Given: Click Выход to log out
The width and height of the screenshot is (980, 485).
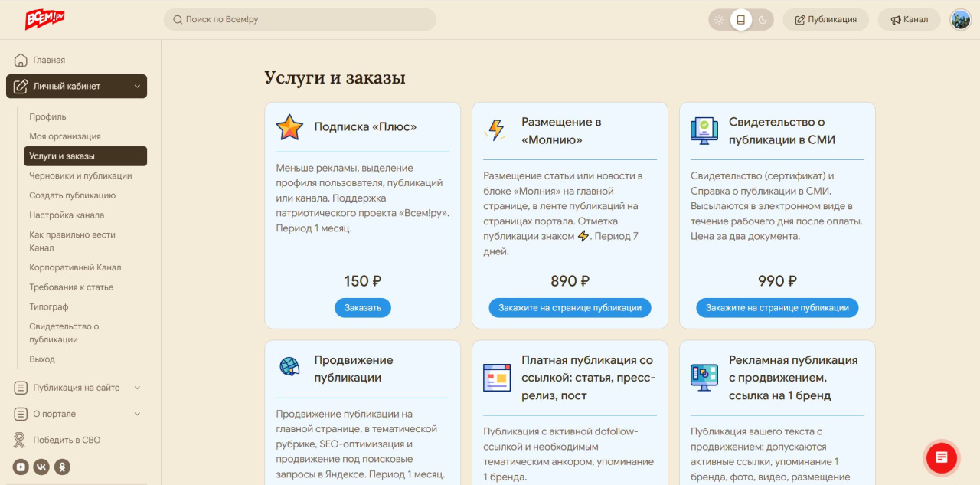Looking at the screenshot, I should pos(42,359).
